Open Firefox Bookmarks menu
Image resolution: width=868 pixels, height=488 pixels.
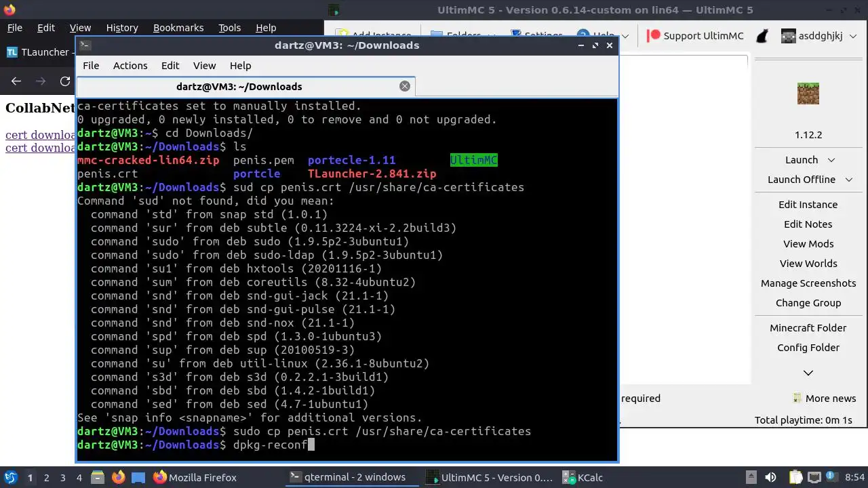pyautogui.click(x=178, y=28)
